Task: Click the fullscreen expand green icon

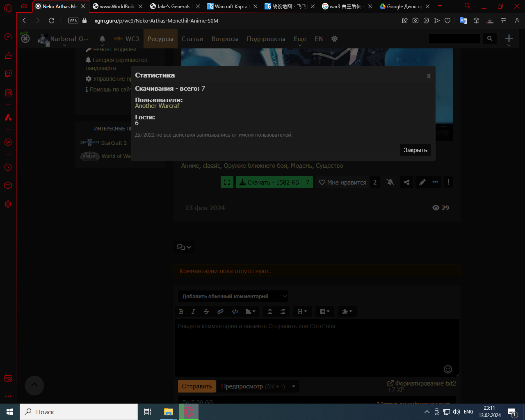Action: [227, 182]
